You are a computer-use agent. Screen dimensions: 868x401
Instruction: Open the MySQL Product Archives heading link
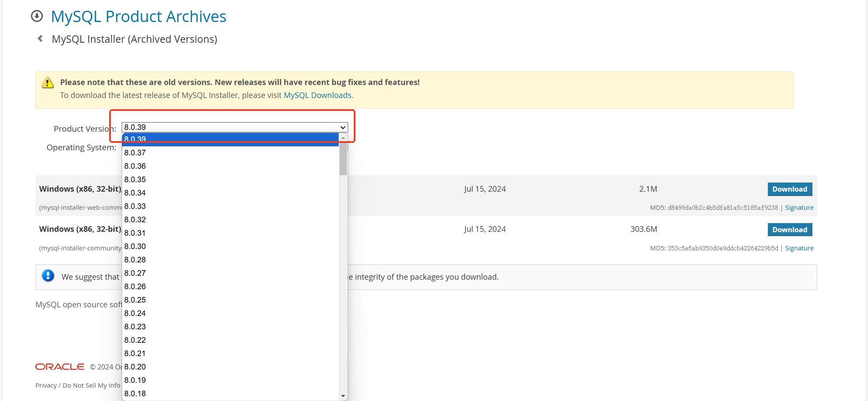pyautogui.click(x=138, y=16)
